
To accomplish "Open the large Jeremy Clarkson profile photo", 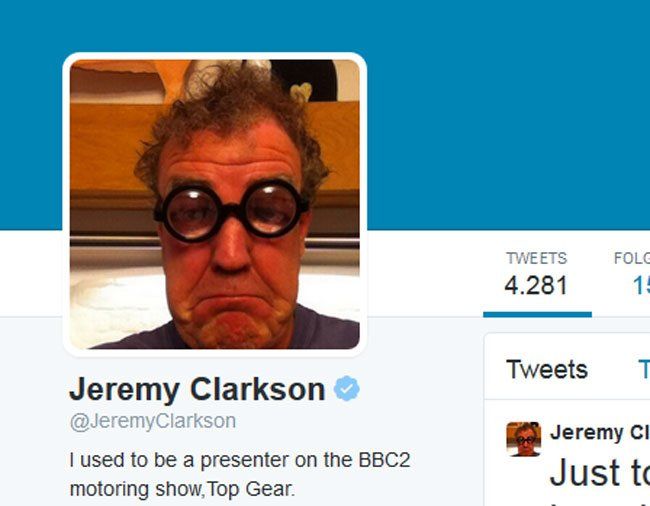I will pos(215,204).
